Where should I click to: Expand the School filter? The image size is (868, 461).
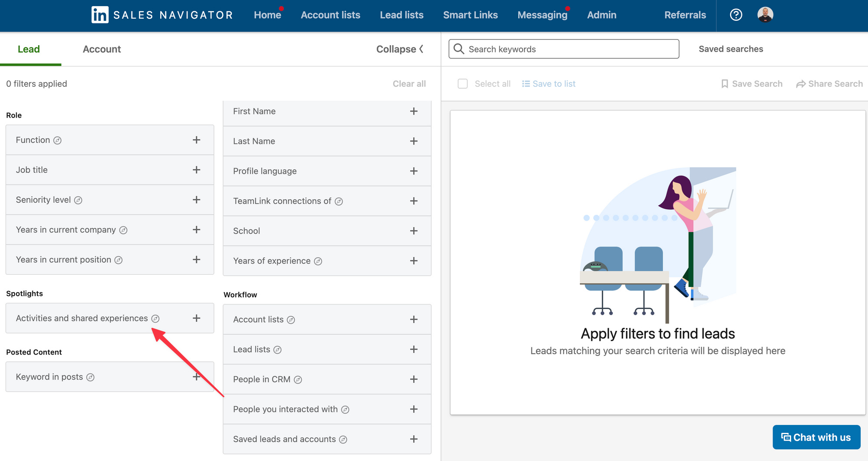coord(414,231)
